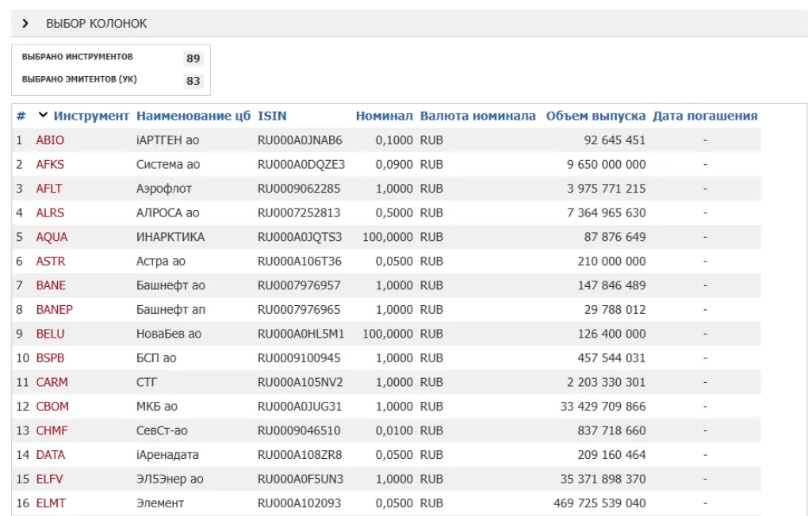Expand the ВЫБОР КОЛОНОК panel

click(26, 24)
